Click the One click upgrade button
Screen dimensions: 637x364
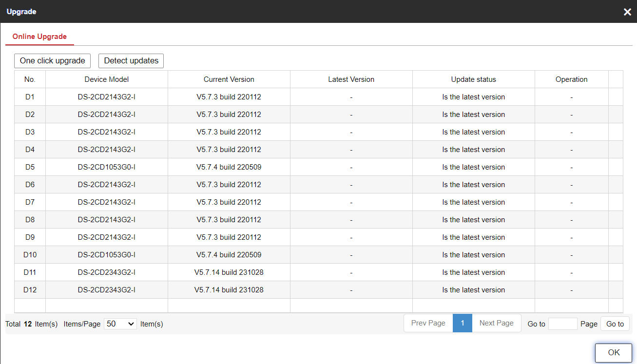pyautogui.click(x=53, y=61)
